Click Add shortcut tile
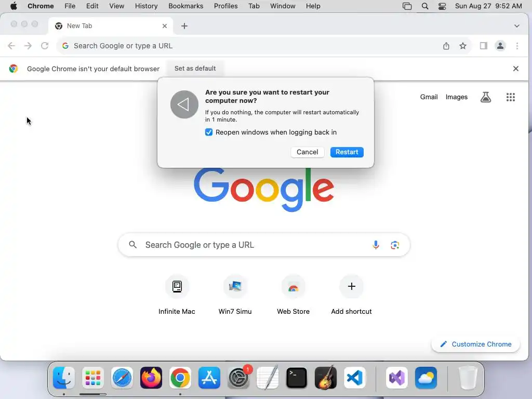532x399 pixels. point(352,295)
